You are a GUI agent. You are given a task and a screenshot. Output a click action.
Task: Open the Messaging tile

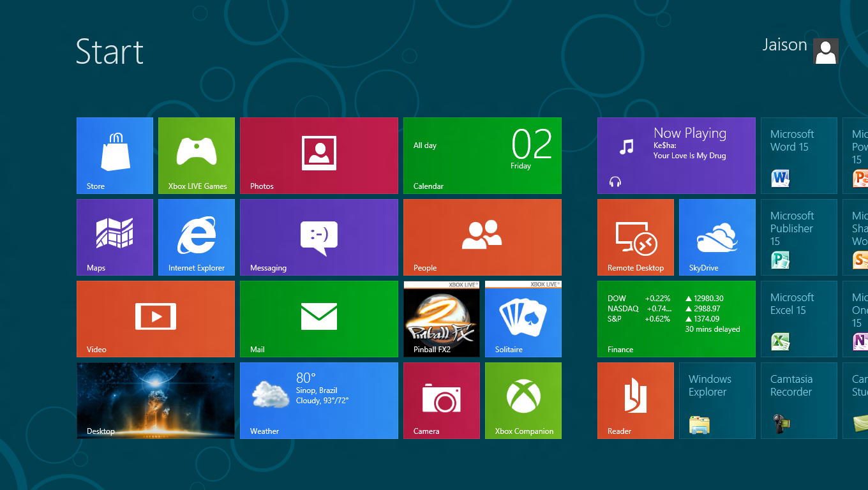pos(319,237)
